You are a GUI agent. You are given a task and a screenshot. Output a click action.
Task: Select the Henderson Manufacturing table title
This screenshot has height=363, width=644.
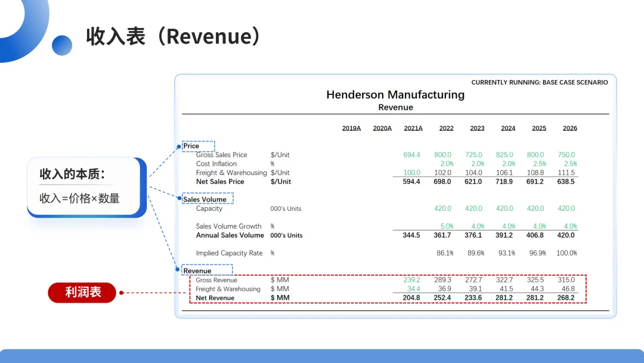click(x=395, y=95)
